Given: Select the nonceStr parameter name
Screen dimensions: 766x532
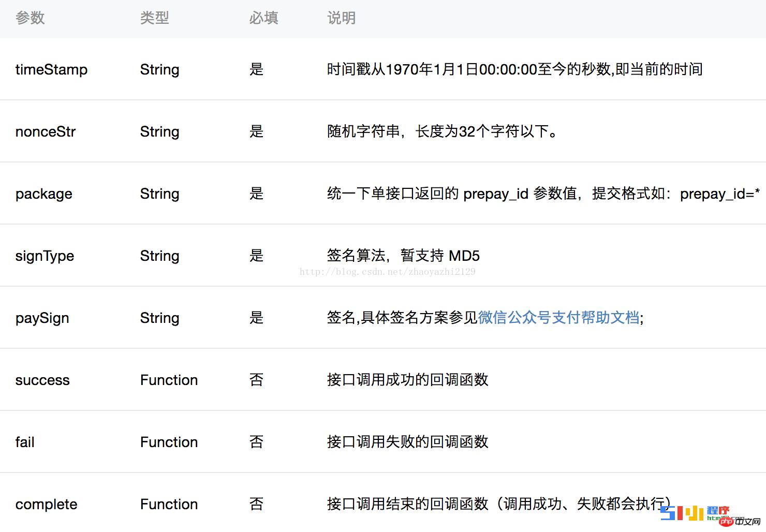Looking at the screenshot, I should 45,131.
